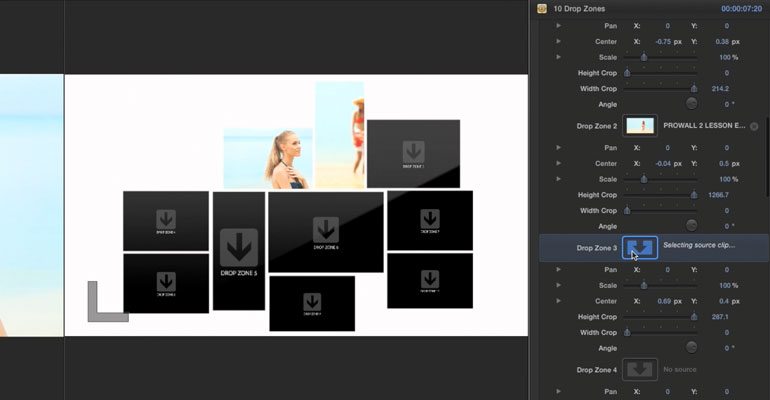The image size is (770, 400).
Task: Click the DROP ZONE 5 placeholder arrow in viewer
Action: coord(239,247)
